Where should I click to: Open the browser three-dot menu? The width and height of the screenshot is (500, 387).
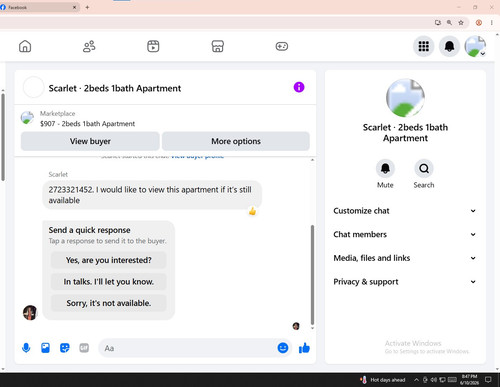click(492, 23)
